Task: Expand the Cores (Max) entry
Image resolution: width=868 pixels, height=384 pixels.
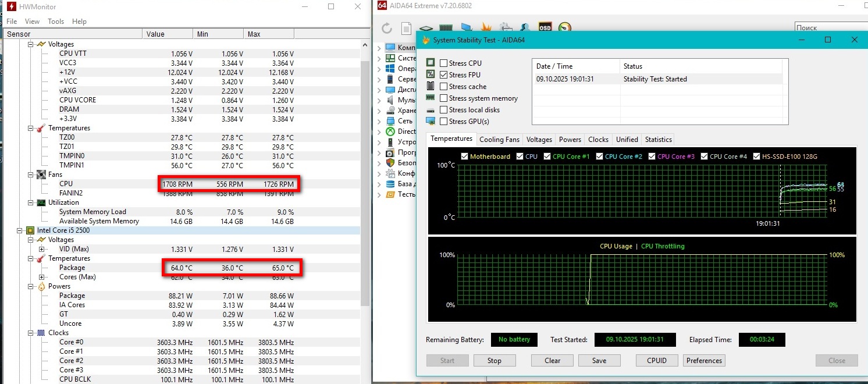Action: point(41,277)
